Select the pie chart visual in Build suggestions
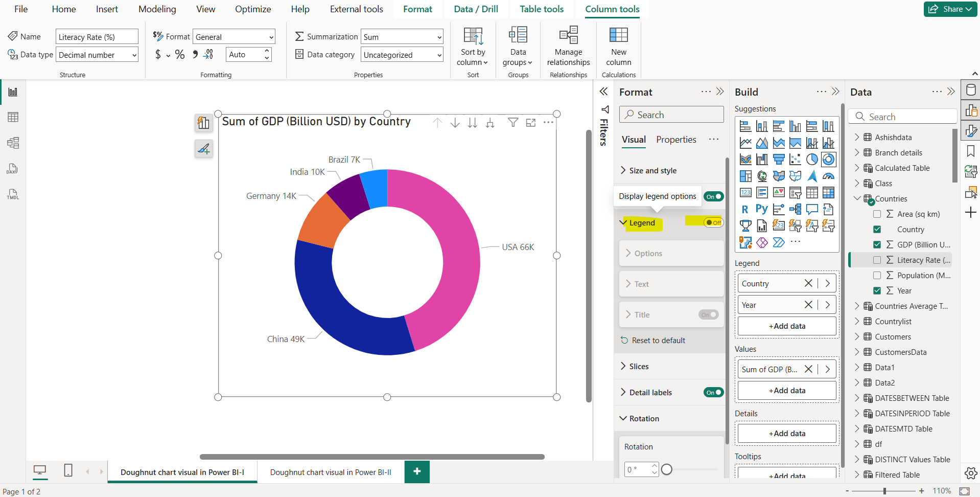This screenshot has height=497, width=980. coord(812,159)
